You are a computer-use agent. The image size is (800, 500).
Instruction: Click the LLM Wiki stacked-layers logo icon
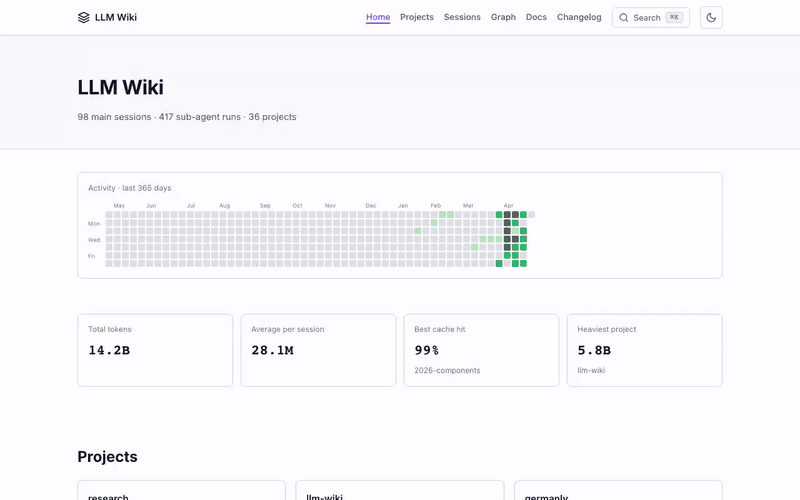[84, 17]
